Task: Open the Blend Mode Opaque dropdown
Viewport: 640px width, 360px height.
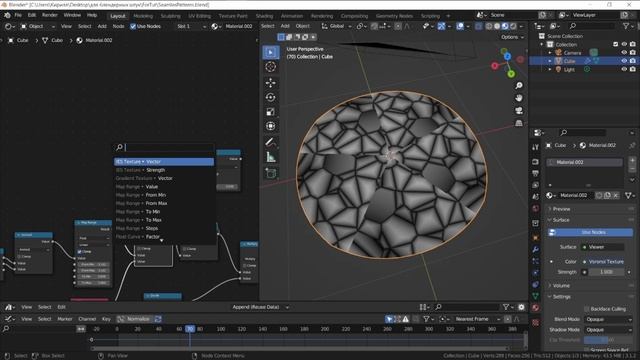Action: 608,319
